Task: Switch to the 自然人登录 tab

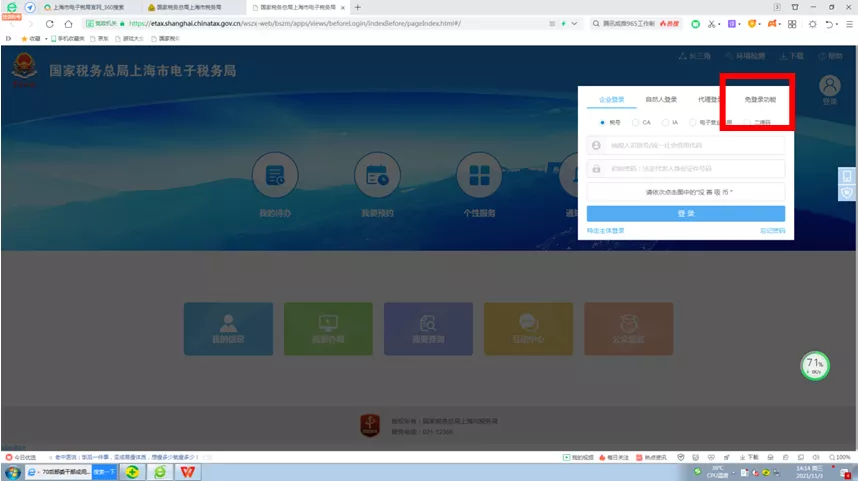Action: tap(661, 100)
